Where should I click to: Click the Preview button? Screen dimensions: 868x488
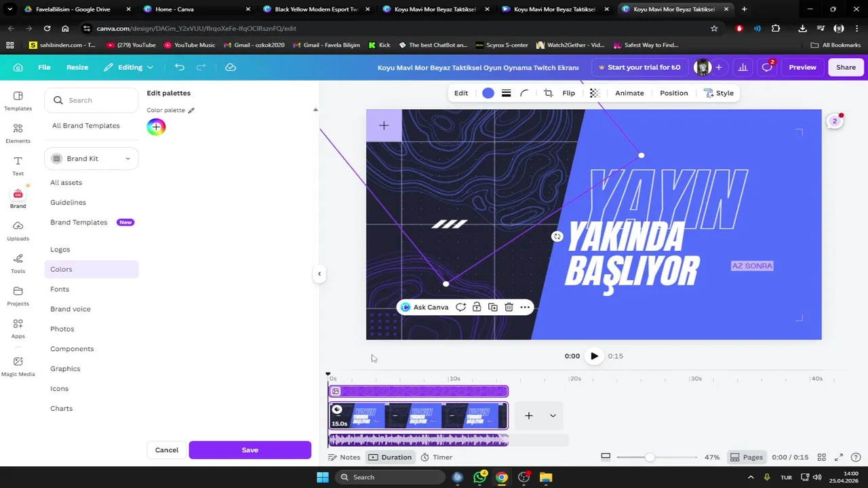click(802, 67)
